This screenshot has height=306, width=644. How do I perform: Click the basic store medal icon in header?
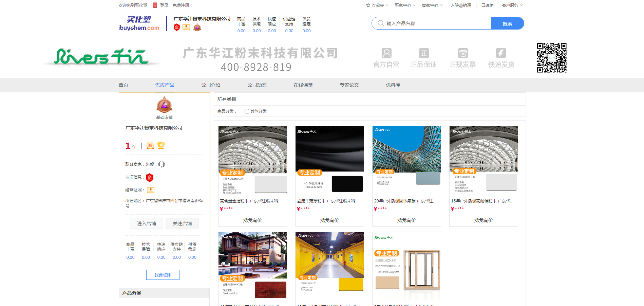click(197, 28)
